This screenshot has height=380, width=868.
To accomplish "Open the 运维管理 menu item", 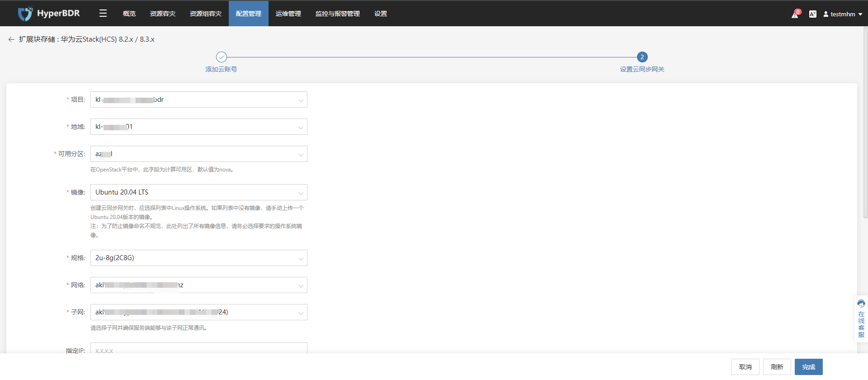I will pyautogui.click(x=288, y=14).
